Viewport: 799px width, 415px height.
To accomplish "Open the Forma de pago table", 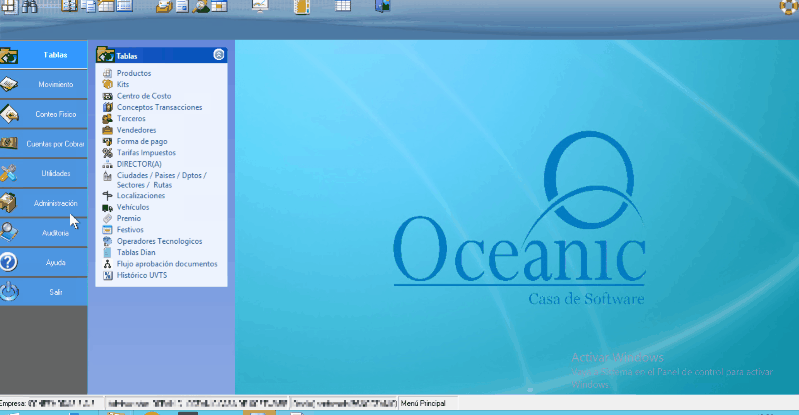I will (x=141, y=141).
